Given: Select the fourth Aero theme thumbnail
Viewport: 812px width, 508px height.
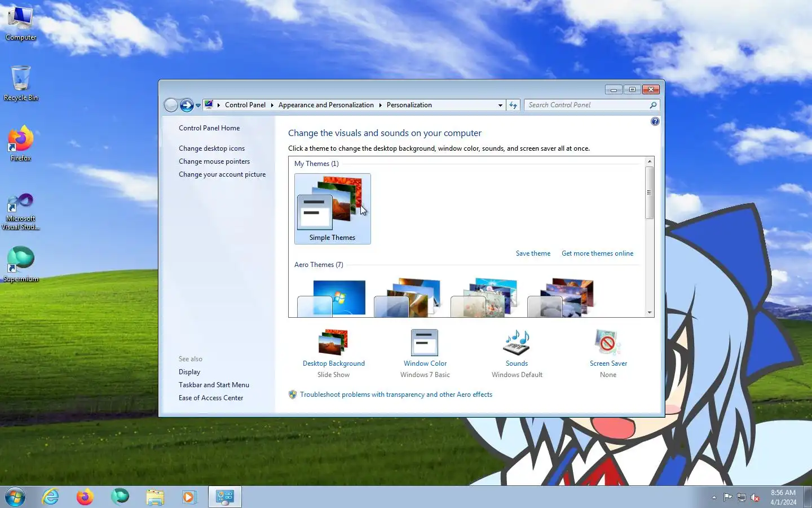Looking at the screenshot, I should click(562, 297).
